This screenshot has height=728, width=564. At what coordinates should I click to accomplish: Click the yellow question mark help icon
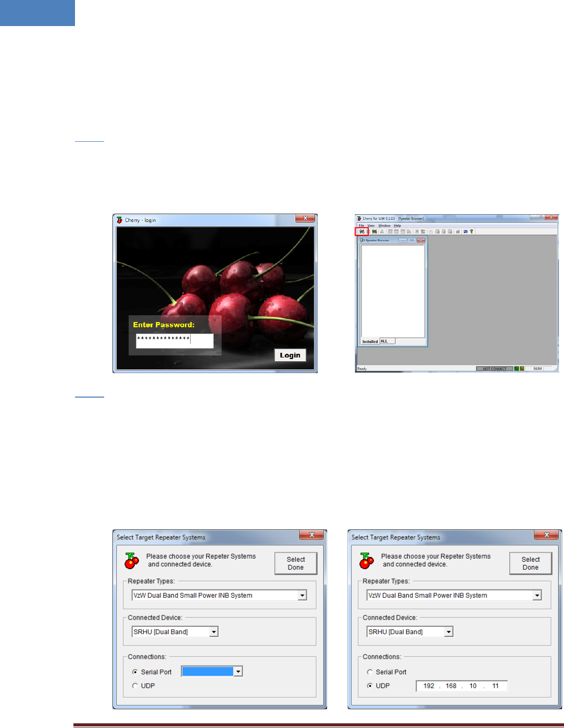(472, 231)
